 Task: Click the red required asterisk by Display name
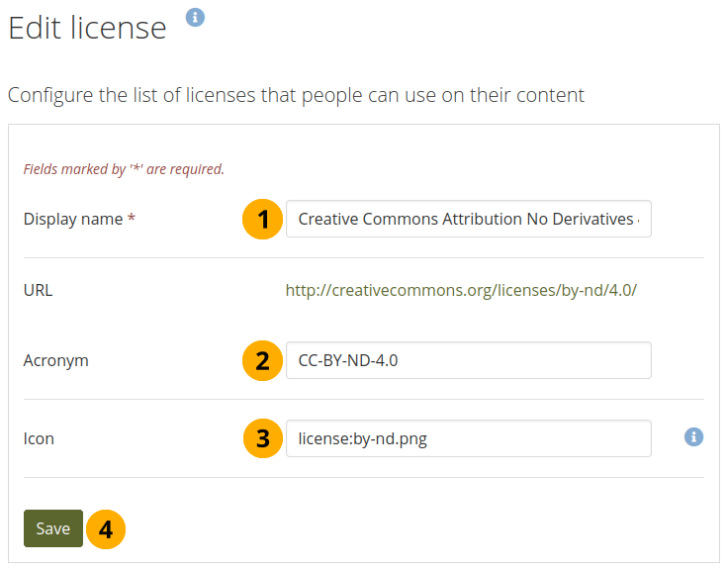pos(132,220)
